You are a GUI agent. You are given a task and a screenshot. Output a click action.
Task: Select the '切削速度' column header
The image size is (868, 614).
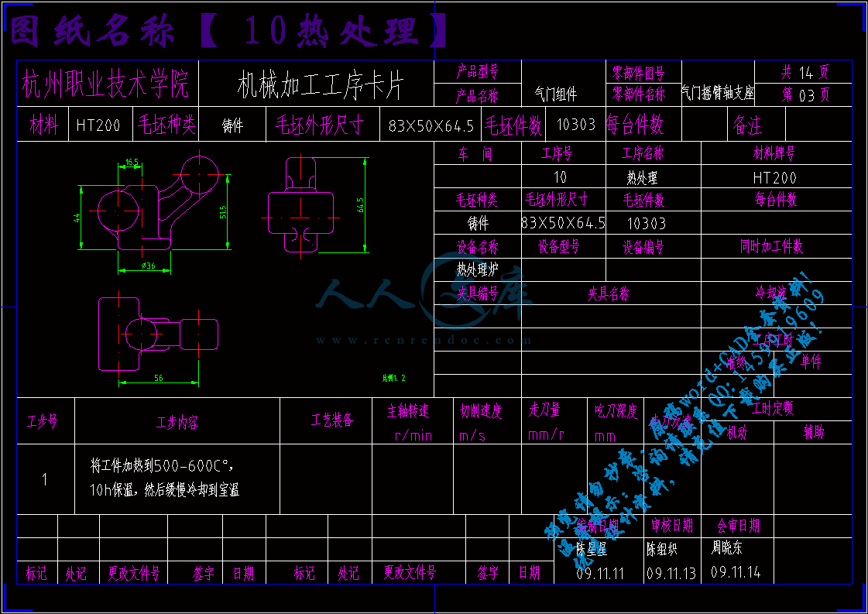481,411
